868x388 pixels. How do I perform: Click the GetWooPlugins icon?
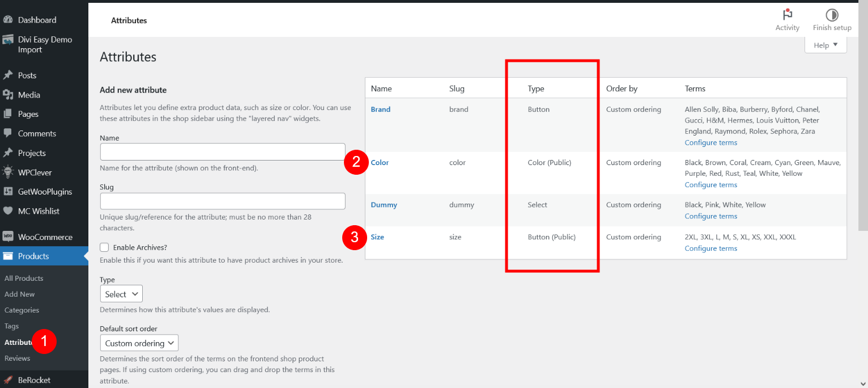[8, 192]
